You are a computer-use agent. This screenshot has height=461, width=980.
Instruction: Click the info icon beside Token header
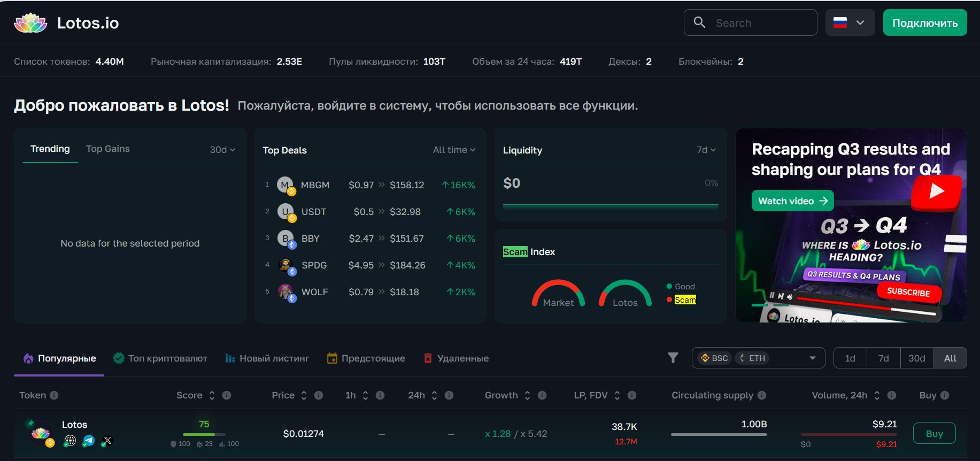click(x=54, y=395)
